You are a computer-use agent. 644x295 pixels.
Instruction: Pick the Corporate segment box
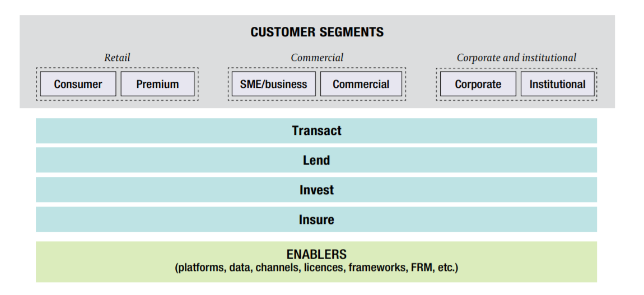(x=478, y=84)
